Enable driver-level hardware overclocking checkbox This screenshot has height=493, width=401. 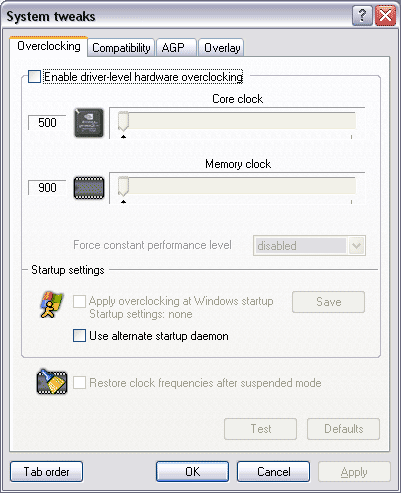pos(34,76)
